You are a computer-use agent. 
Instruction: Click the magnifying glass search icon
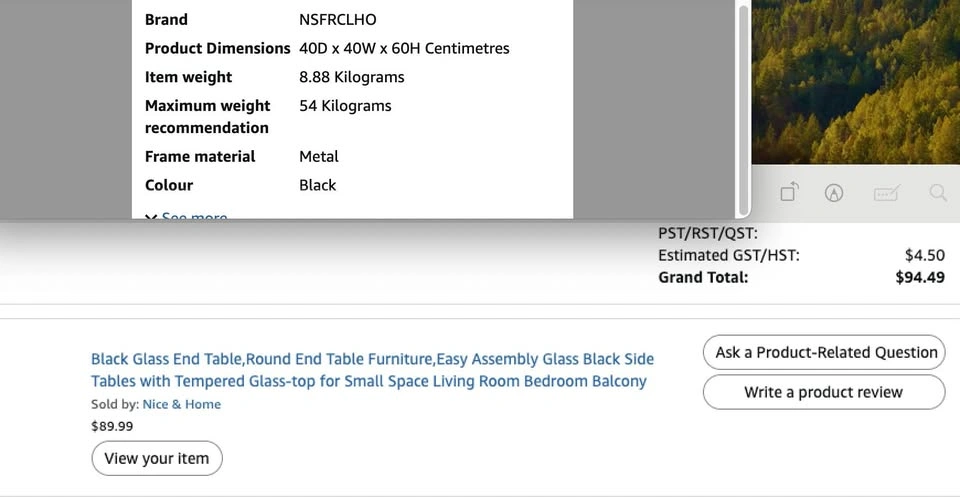(x=937, y=193)
